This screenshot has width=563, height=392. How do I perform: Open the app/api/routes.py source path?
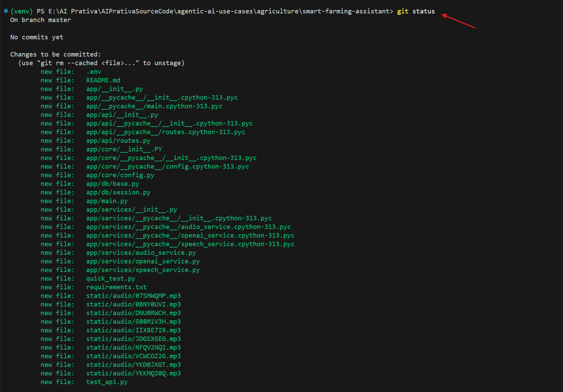118,141
